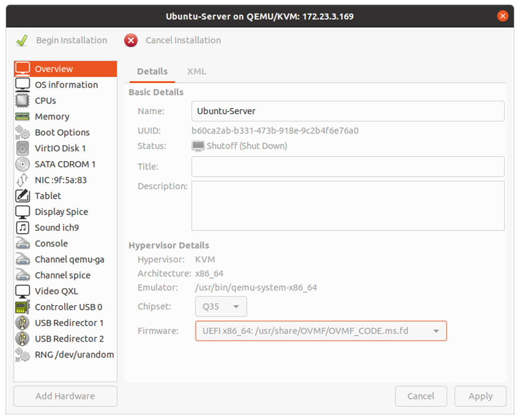Expand the Firmware UEFI selection dropdown
This screenshot has height=420, width=520.
click(x=321, y=331)
